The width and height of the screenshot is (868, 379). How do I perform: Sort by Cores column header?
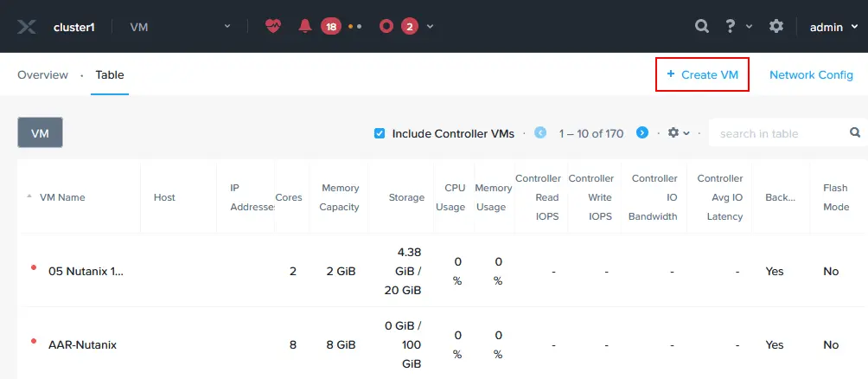(289, 197)
